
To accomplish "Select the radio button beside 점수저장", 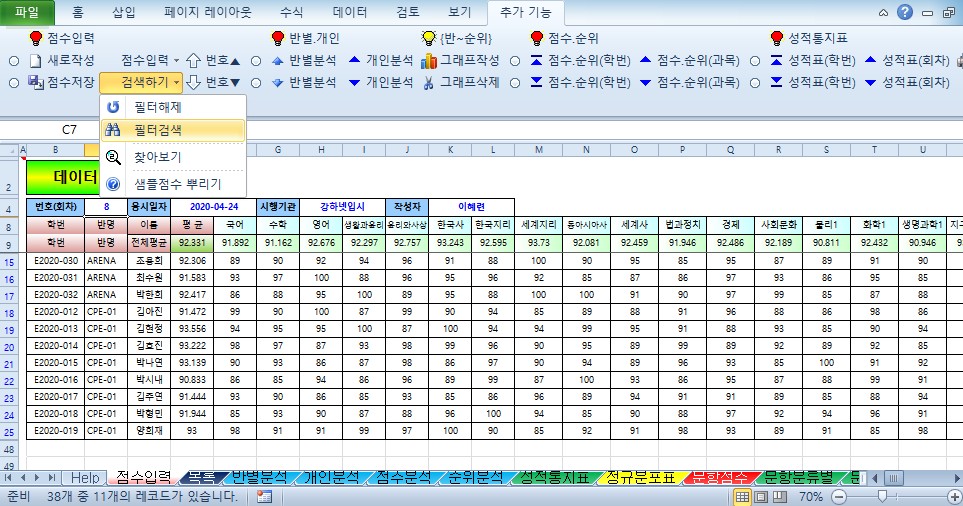I will click(14, 82).
